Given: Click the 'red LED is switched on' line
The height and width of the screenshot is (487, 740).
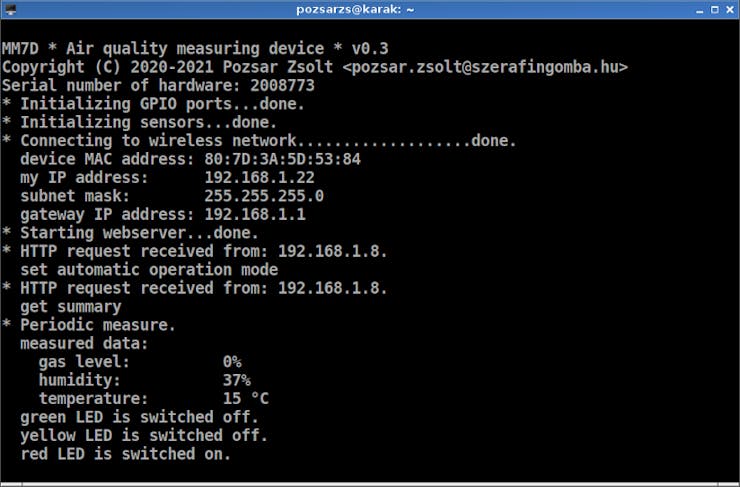Looking at the screenshot, I should [x=125, y=453].
